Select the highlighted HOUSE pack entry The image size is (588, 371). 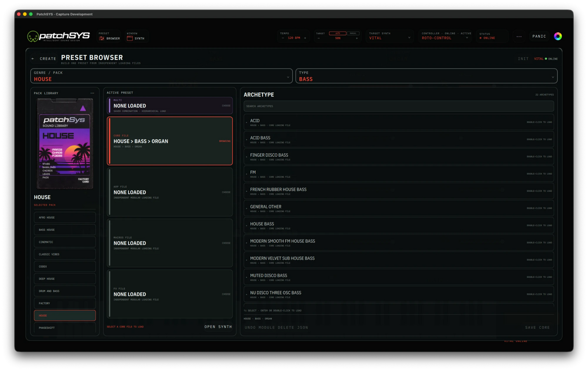coord(65,315)
